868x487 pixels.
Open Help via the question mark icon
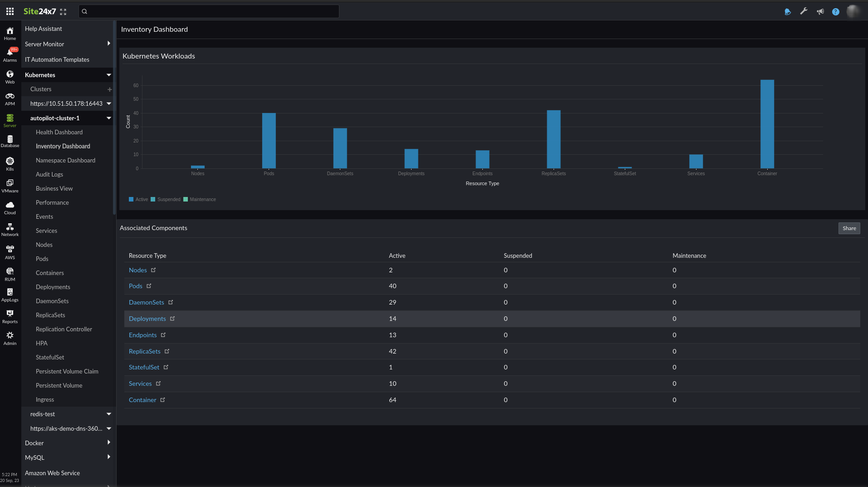click(836, 11)
